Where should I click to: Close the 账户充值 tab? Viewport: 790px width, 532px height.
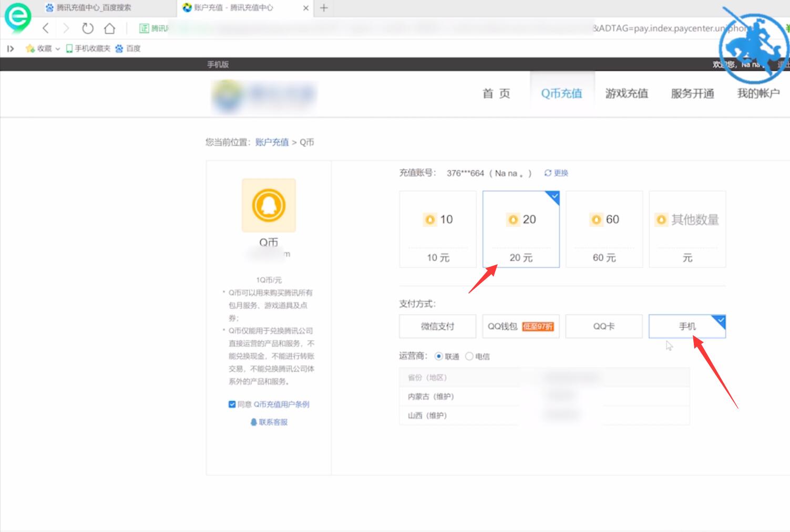coord(306,8)
